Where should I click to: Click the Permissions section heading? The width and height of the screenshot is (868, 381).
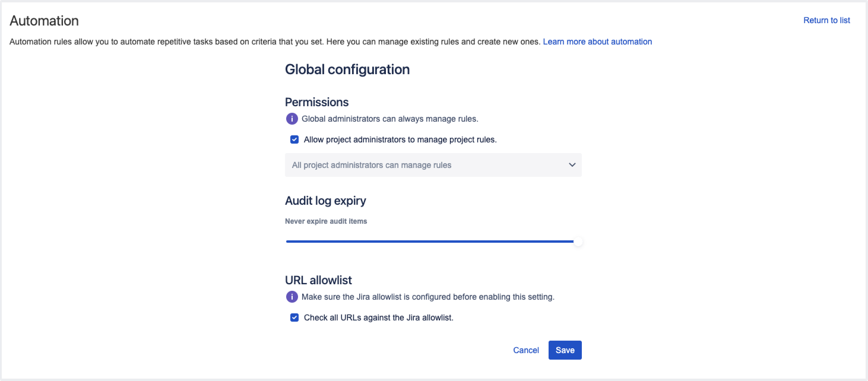pos(316,102)
